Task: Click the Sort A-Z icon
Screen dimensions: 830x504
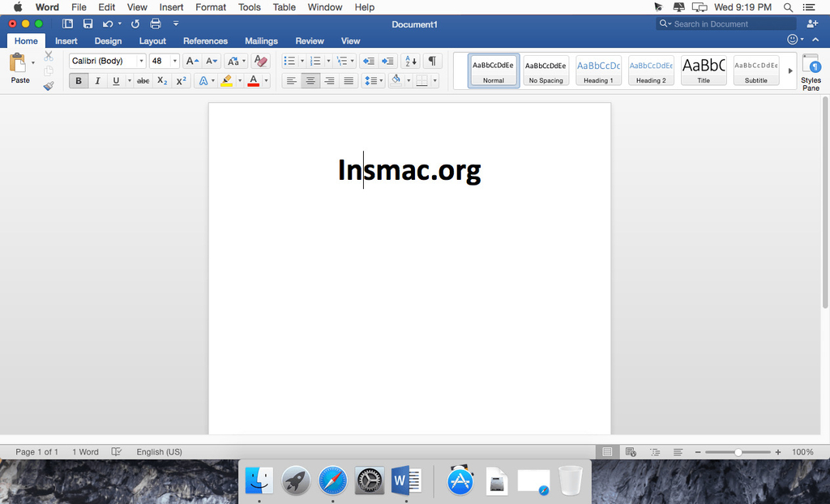Action: (x=410, y=61)
